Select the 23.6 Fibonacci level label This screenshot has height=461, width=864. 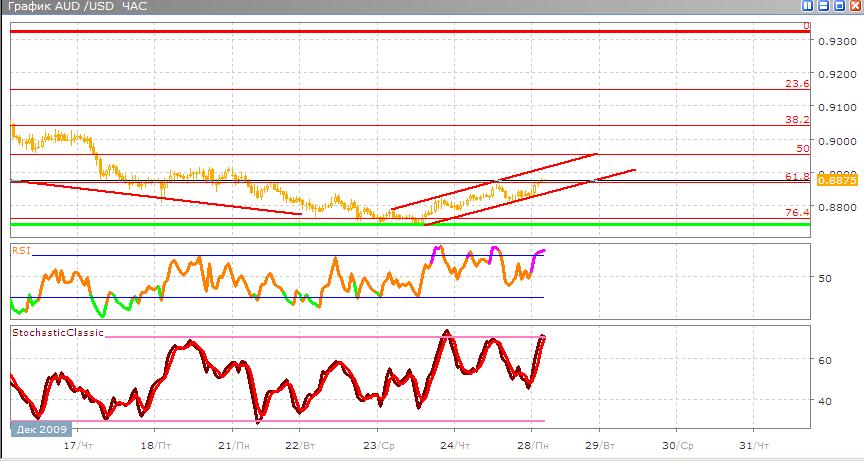click(797, 84)
